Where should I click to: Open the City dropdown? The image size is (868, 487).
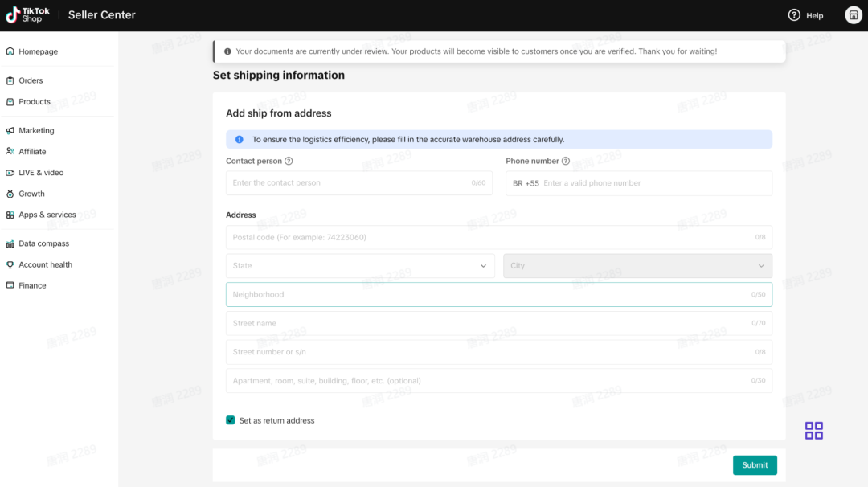point(637,266)
